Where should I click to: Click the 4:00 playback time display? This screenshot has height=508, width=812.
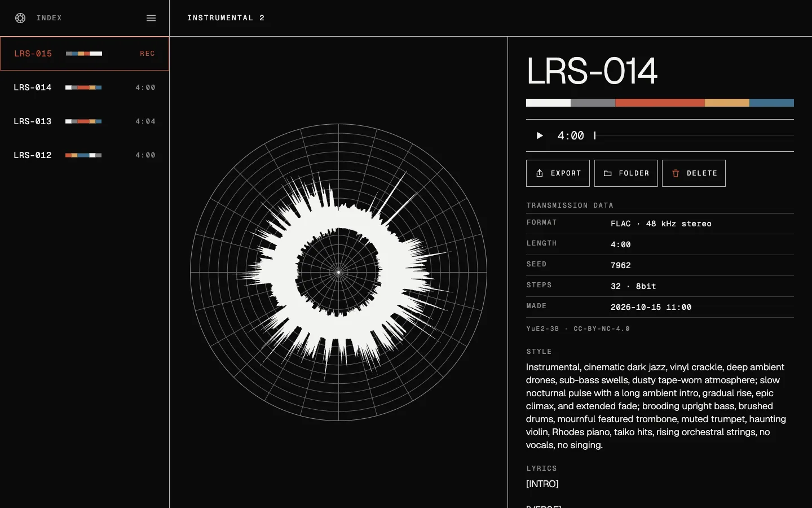[571, 135]
